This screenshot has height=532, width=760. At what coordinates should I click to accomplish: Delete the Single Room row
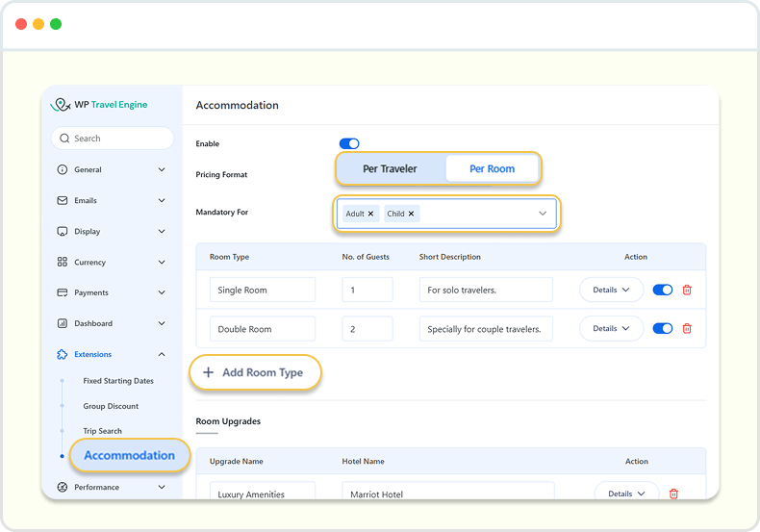coord(687,291)
